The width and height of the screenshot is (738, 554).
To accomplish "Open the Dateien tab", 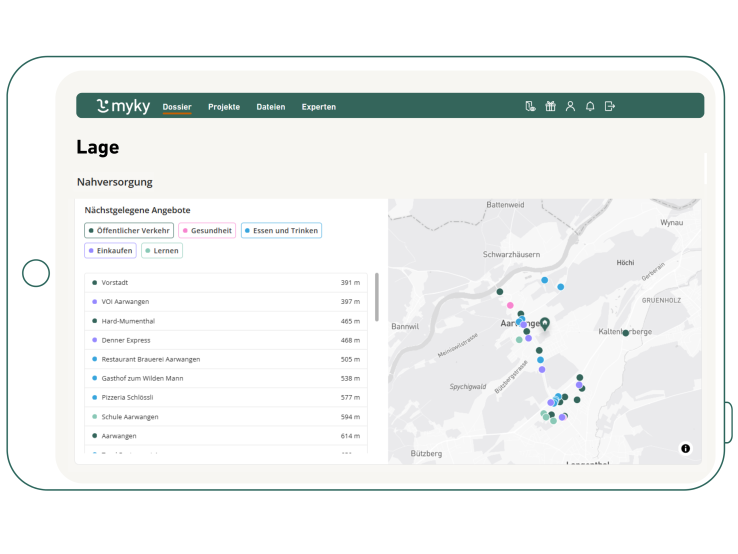I will pos(270,107).
